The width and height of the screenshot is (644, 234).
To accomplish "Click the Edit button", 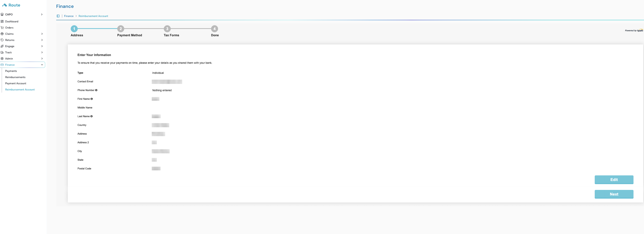I will coord(614,180).
